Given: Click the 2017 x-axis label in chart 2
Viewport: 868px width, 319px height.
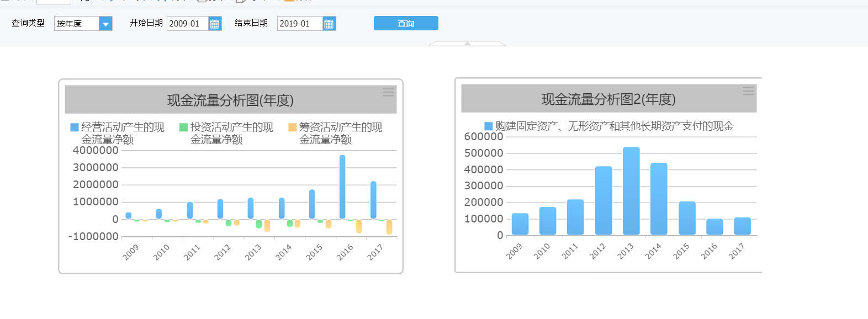Looking at the screenshot, I should pyautogui.click(x=736, y=251).
